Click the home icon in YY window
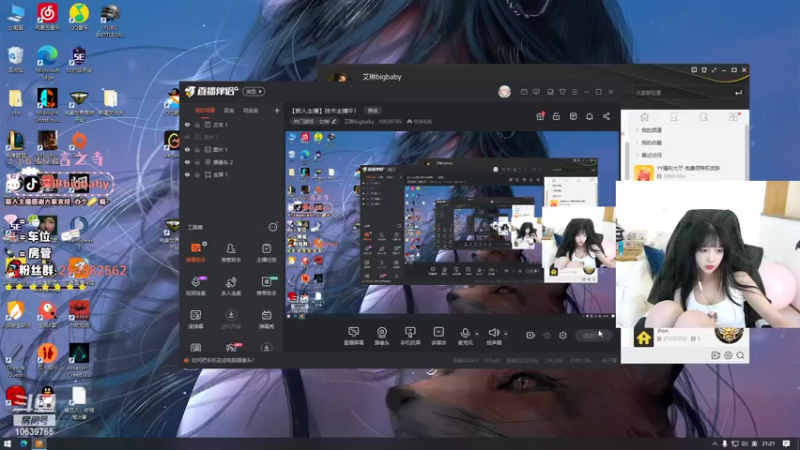The image size is (800, 450). coord(644,117)
